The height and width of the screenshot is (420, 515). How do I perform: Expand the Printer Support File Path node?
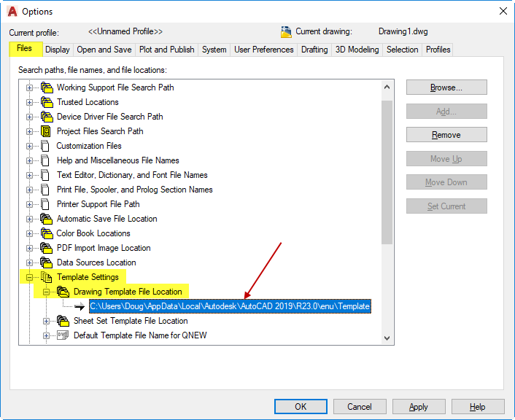coord(30,205)
